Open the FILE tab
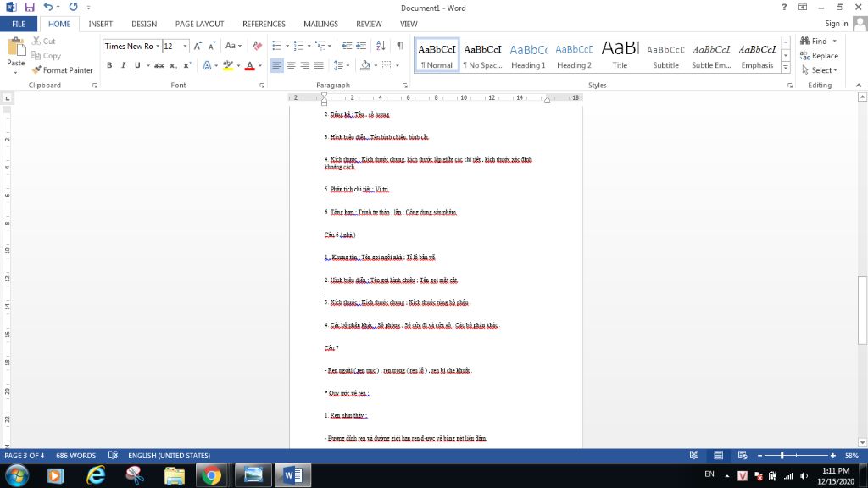The image size is (868, 488). click(19, 24)
